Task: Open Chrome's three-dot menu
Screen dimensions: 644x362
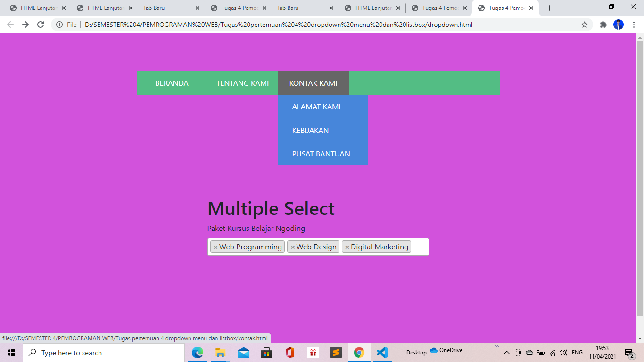Action: pos(633,25)
